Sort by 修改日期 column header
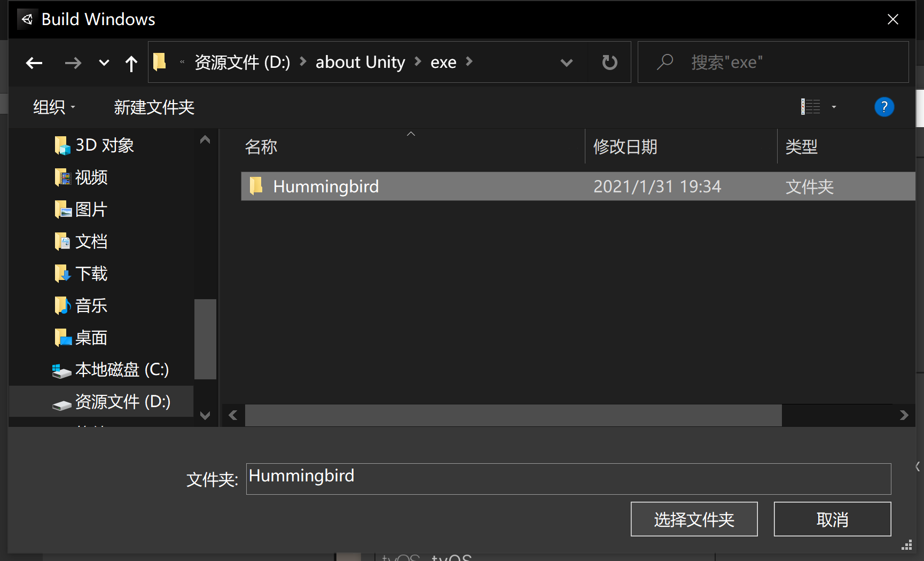 (625, 146)
